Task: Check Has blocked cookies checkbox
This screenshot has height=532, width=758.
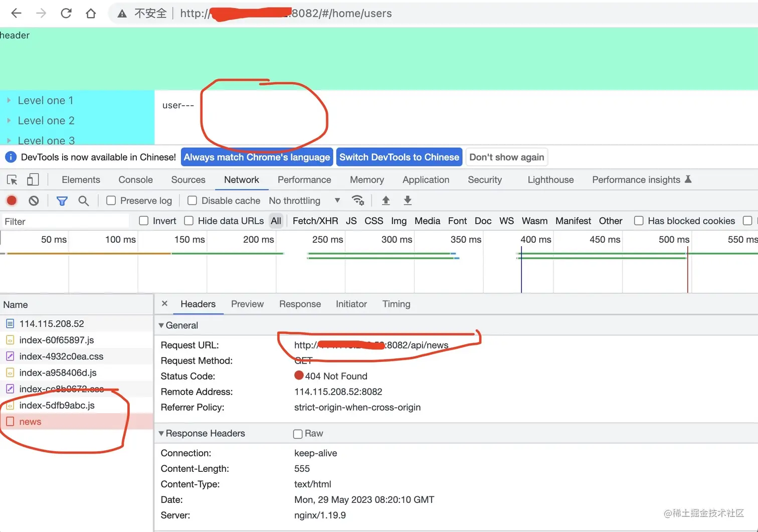Action: coord(639,221)
